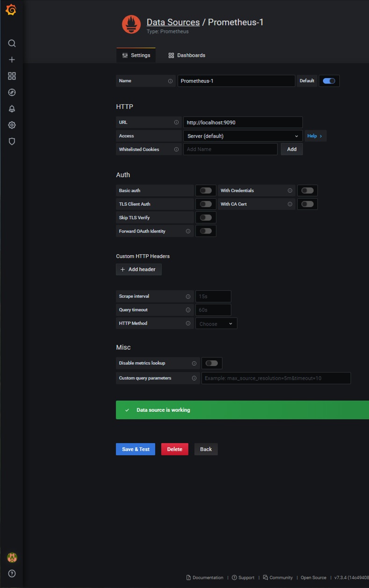The height and width of the screenshot is (588, 369).
Task: Click the Add header button
Action: pos(139,270)
